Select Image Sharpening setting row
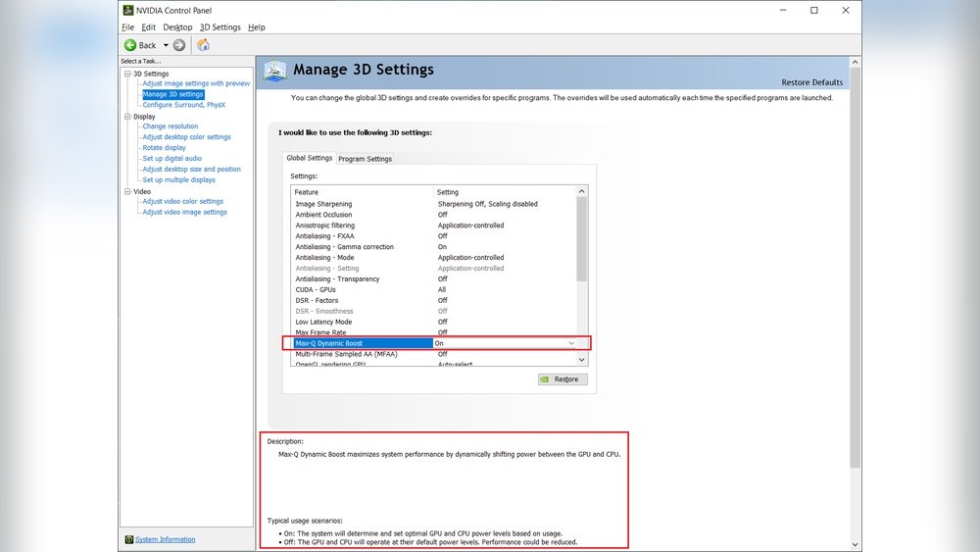The image size is (980, 552). tap(434, 204)
